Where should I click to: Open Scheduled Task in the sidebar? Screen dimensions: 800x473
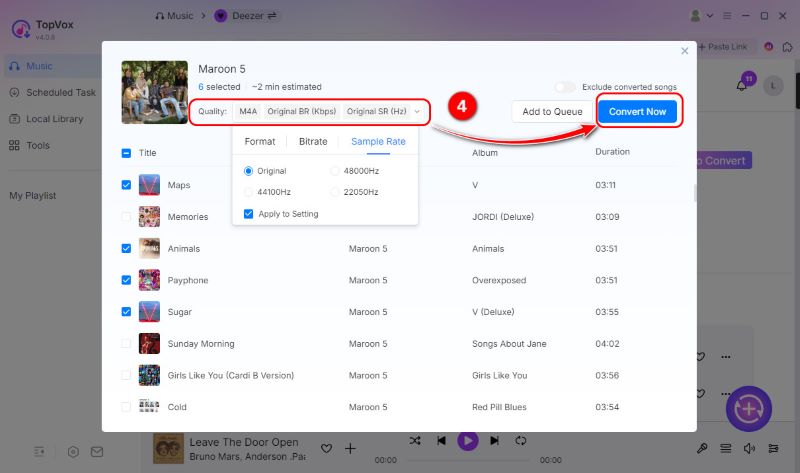(x=52, y=92)
